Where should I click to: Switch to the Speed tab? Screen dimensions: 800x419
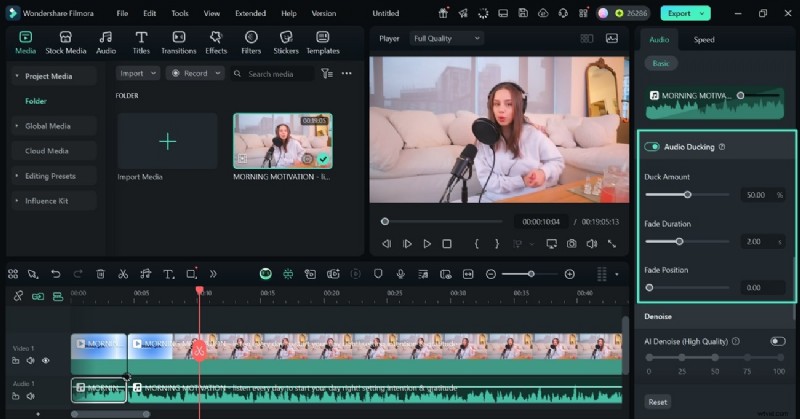tap(704, 39)
